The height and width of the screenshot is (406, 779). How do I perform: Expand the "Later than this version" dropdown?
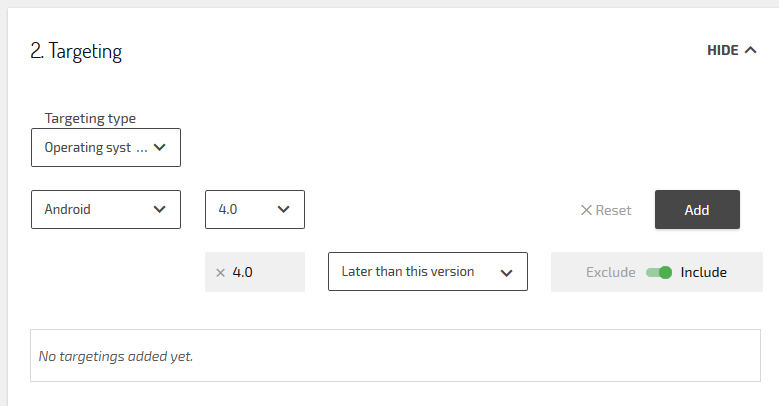click(x=427, y=272)
